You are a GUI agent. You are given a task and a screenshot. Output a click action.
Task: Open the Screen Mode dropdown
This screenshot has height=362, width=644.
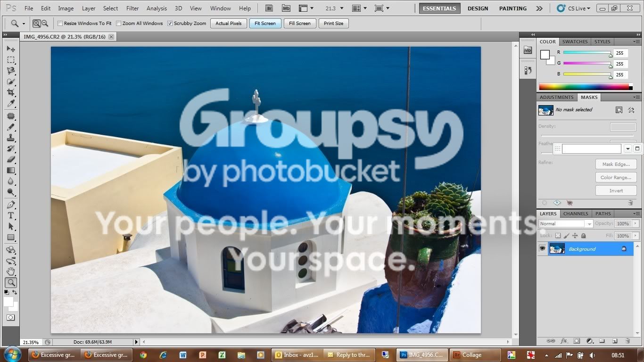pos(382,8)
